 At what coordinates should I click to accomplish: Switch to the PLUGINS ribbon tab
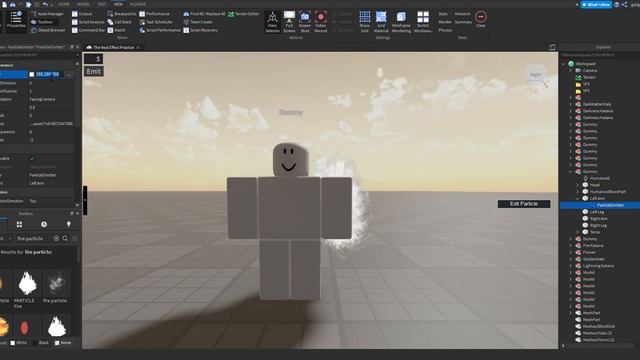tap(138, 4)
